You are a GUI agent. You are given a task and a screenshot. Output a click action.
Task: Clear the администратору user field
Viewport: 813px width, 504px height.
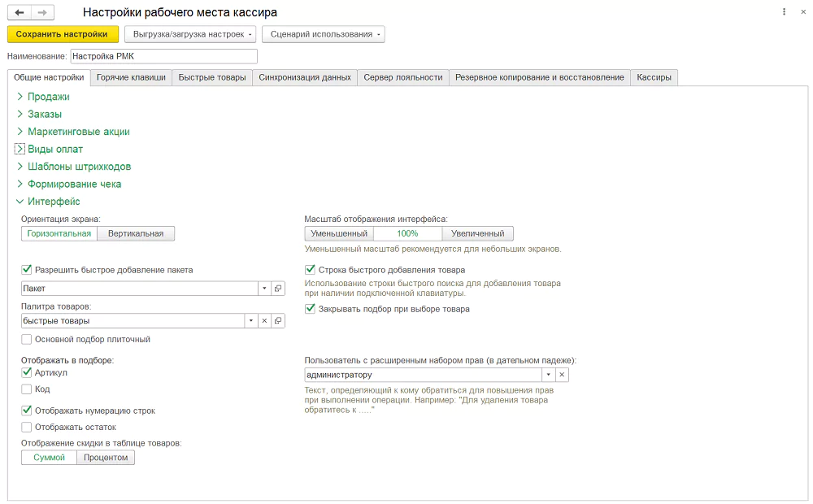click(x=562, y=375)
